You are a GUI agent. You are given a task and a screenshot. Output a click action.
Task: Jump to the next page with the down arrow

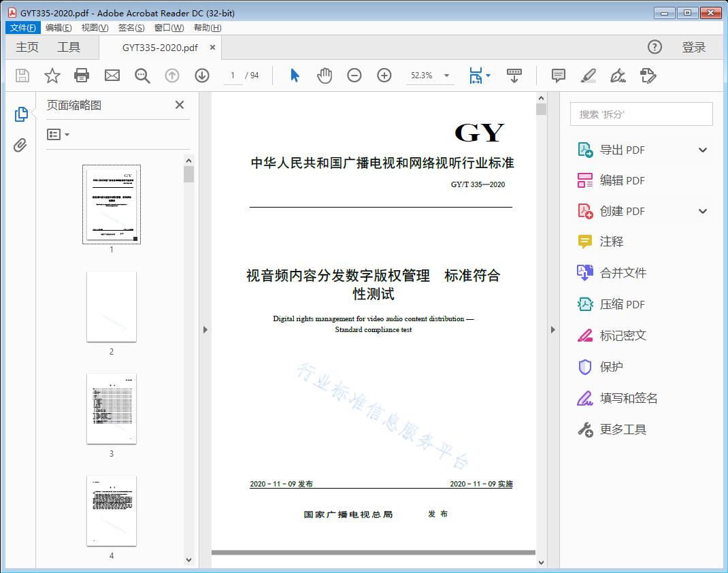pos(201,76)
